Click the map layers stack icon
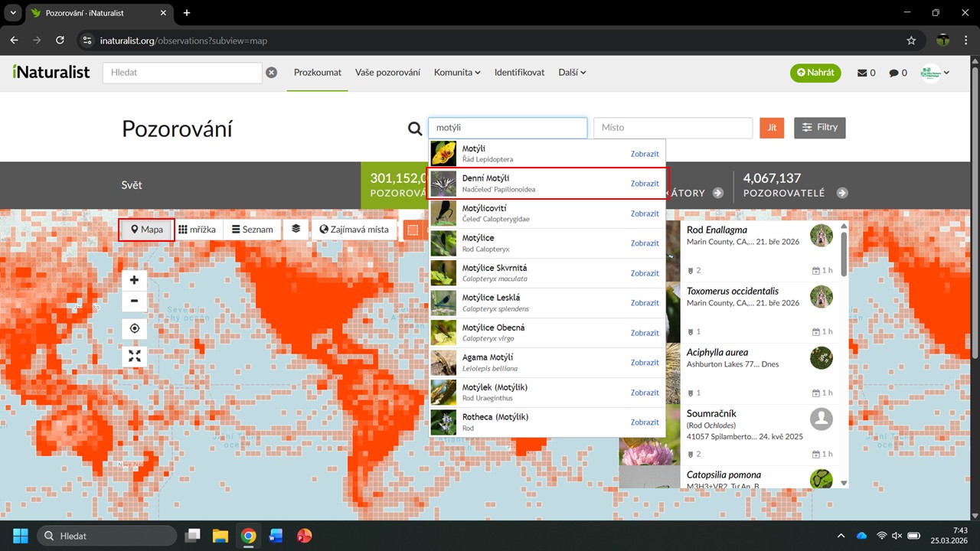Image resolution: width=980 pixels, height=551 pixels. (296, 229)
